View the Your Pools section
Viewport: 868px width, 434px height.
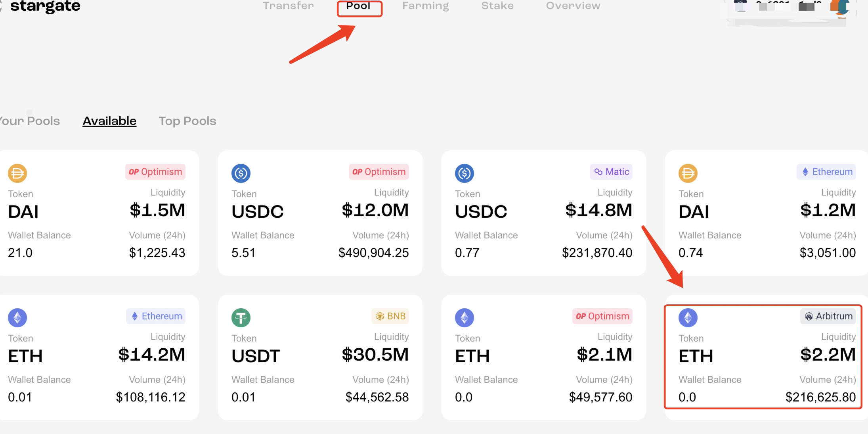[30, 121]
